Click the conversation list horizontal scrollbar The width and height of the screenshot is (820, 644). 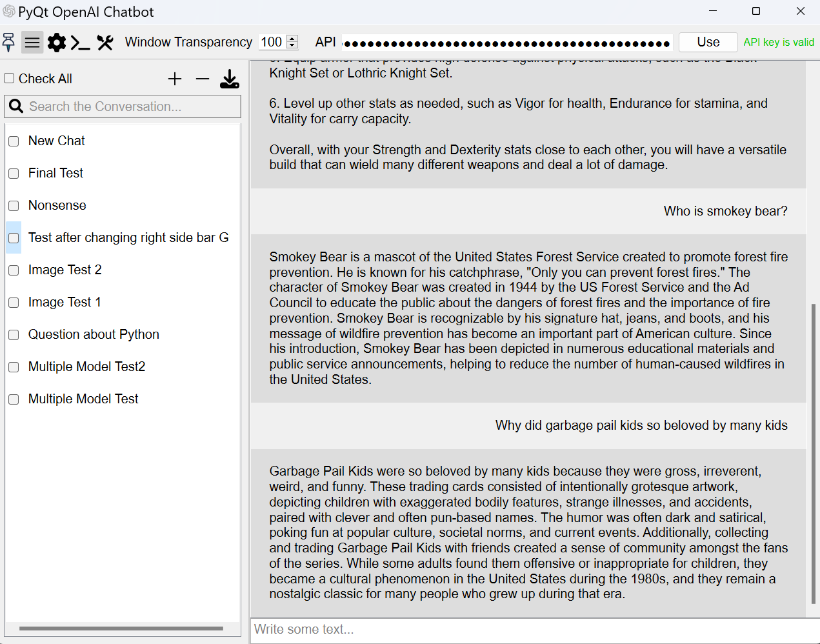click(x=121, y=628)
